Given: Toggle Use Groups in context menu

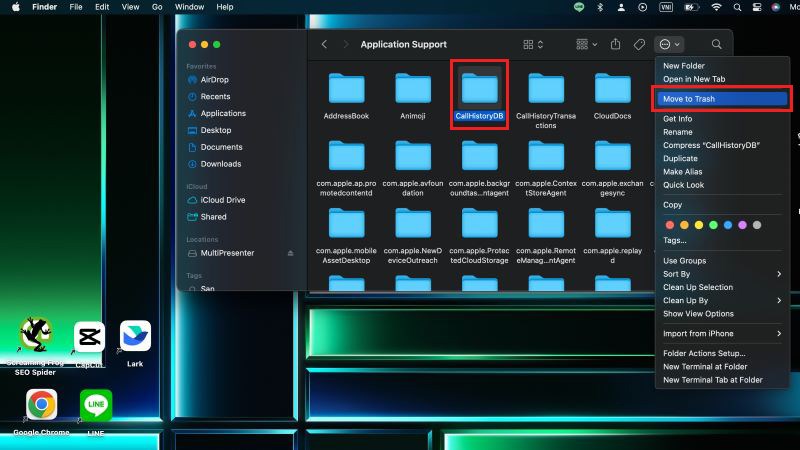Looking at the screenshot, I should click(x=684, y=261).
